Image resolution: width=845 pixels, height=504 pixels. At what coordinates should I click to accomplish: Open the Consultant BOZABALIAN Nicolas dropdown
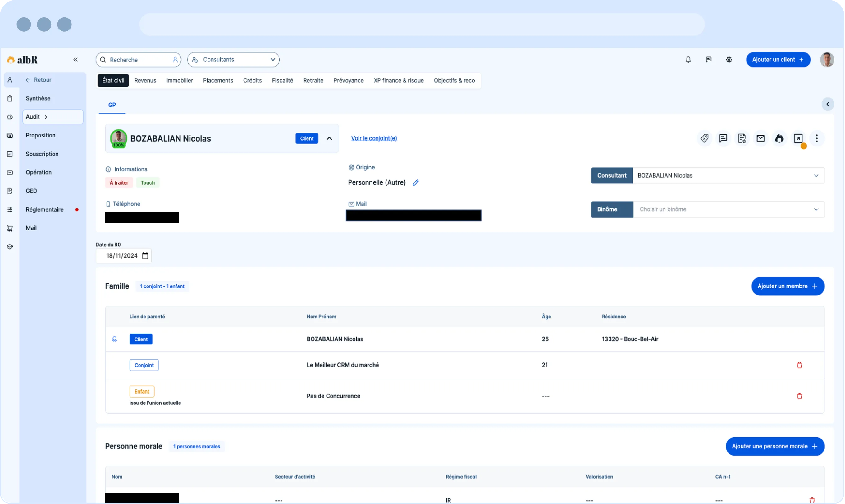click(x=728, y=176)
